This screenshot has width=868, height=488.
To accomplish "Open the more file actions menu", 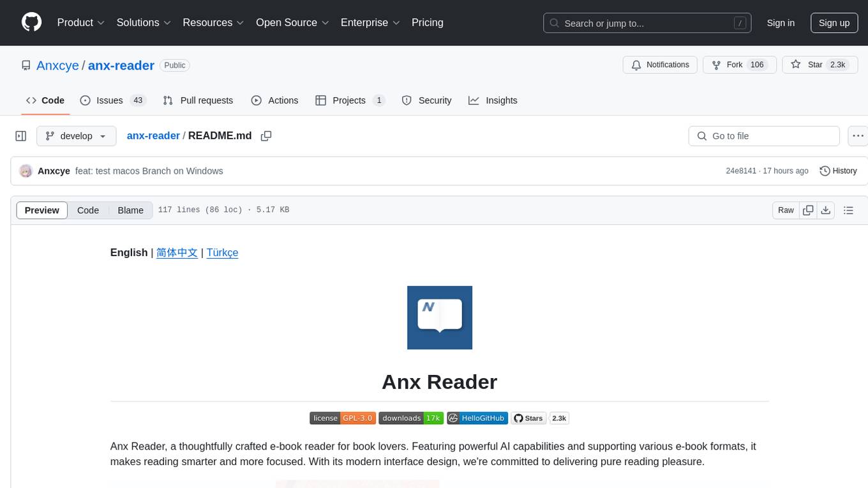I will click(858, 136).
